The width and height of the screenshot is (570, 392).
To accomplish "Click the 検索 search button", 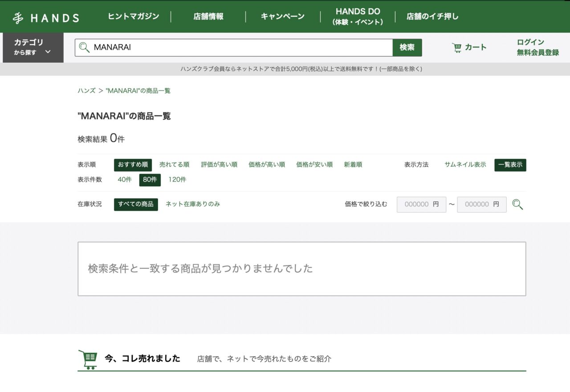I will (407, 48).
